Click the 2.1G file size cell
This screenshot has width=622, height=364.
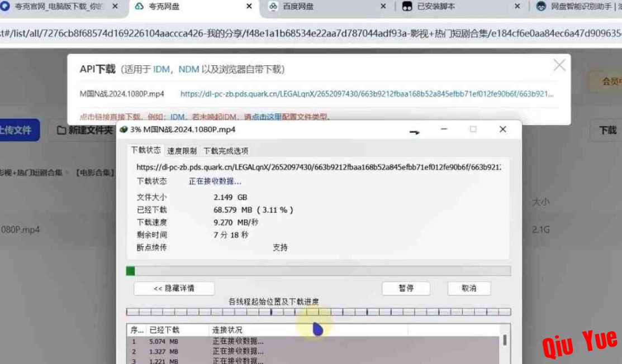(x=540, y=229)
